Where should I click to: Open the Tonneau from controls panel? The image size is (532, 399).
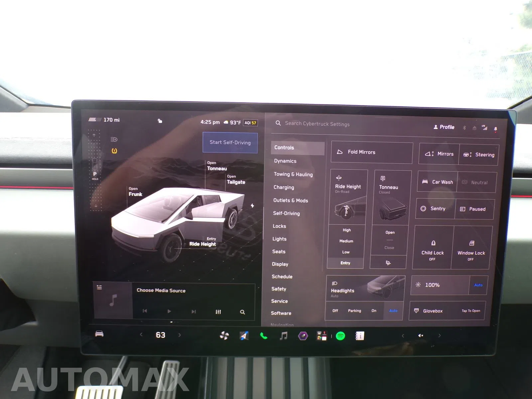[390, 232]
